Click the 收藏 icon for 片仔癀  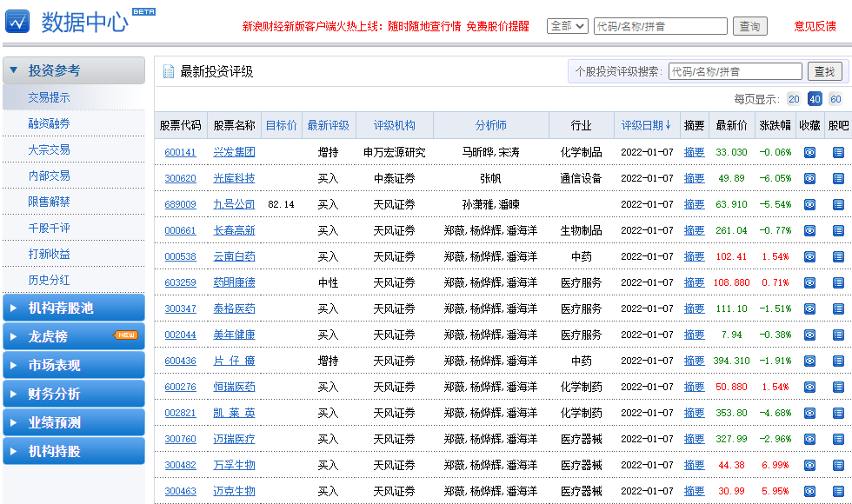coord(809,361)
